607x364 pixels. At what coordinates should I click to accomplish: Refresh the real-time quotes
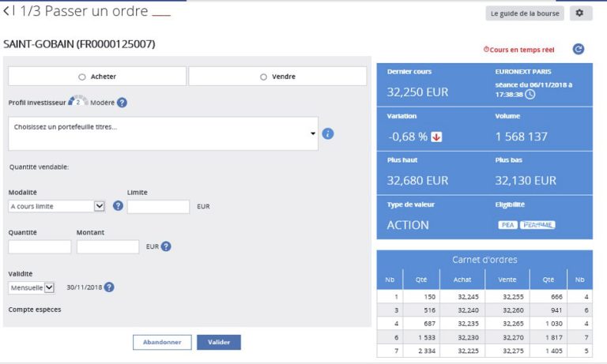(579, 49)
